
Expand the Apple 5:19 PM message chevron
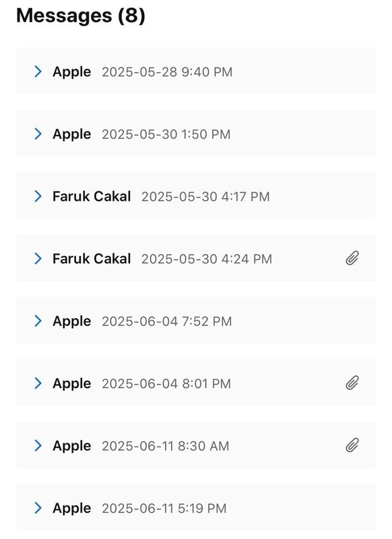click(38, 508)
